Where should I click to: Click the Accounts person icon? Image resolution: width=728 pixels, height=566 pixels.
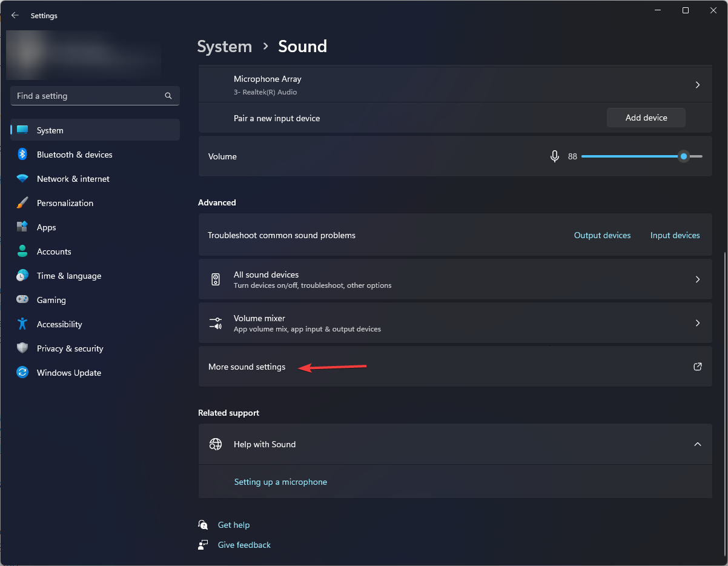pos(22,251)
